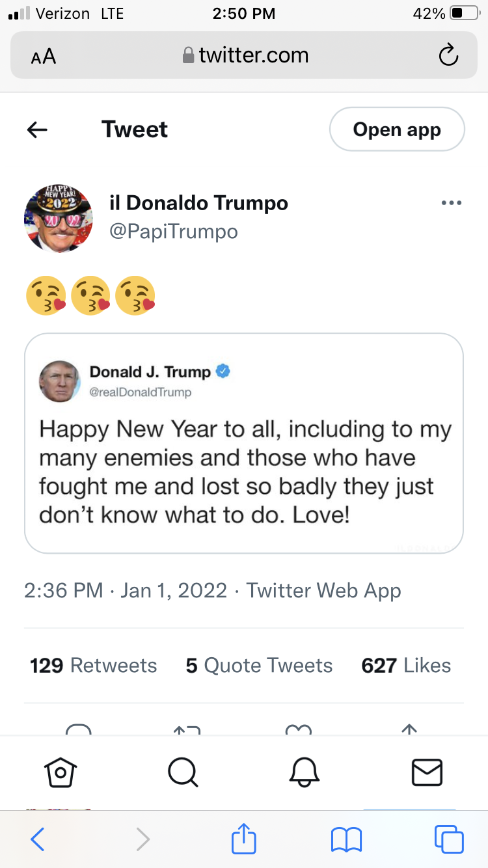Tap the Twitter back arrow
488x868 pixels.
(37, 130)
